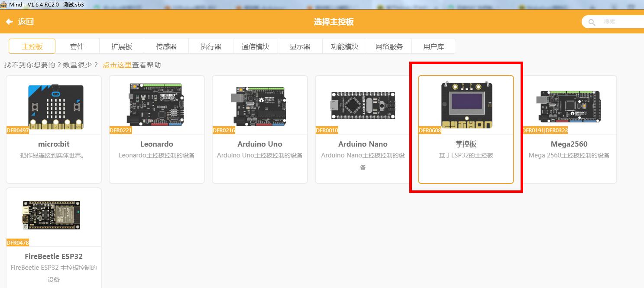644x288 pixels.
Task: Switch to the 显示器 tab
Action: [x=300, y=46]
